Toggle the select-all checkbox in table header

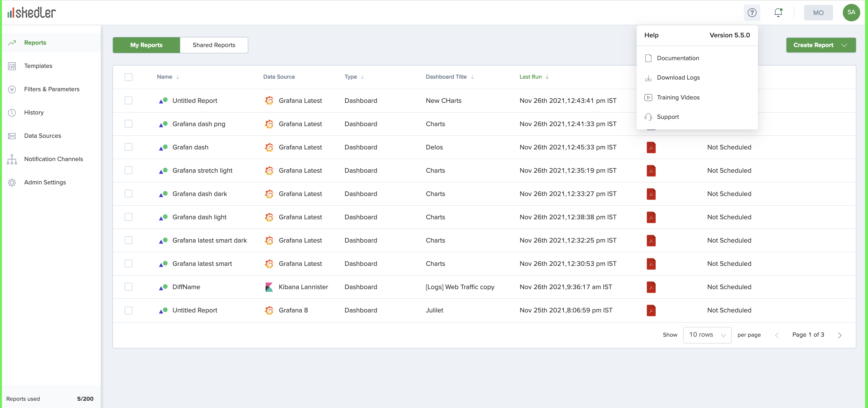128,77
